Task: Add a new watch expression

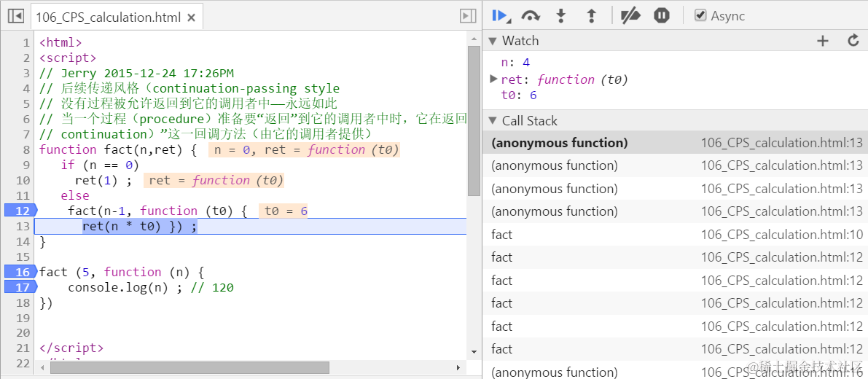Action: 823,40
